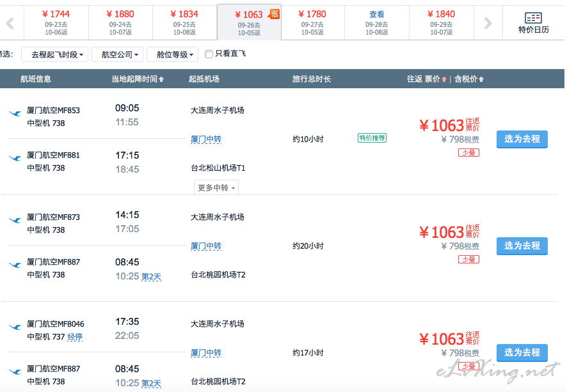Select the 查看 09-28去 date tab

(x=377, y=23)
